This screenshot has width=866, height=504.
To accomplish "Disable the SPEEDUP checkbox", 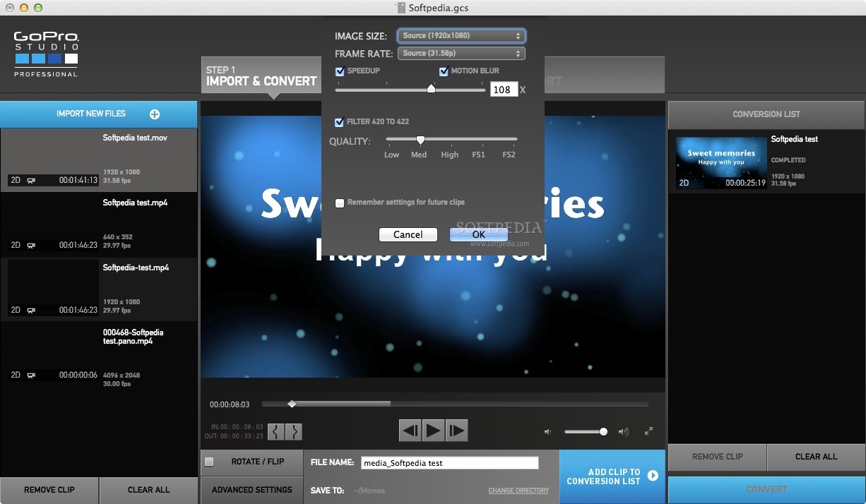I will point(340,71).
